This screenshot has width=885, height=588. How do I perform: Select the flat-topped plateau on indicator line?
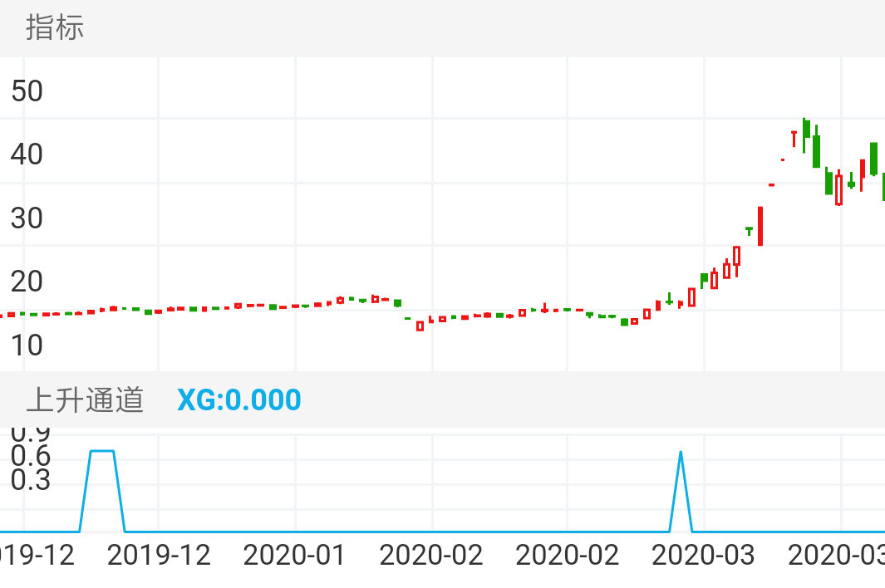pos(101,451)
